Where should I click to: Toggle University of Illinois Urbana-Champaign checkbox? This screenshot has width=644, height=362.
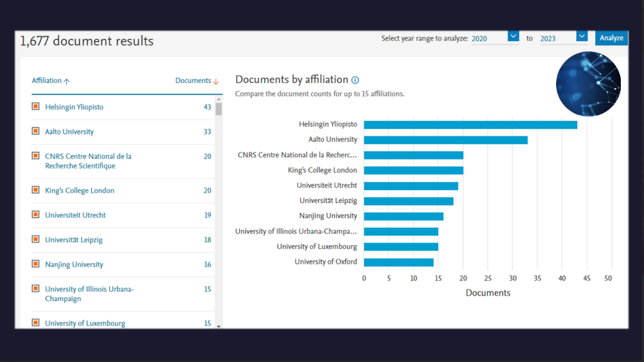pyautogui.click(x=36, y=289)
